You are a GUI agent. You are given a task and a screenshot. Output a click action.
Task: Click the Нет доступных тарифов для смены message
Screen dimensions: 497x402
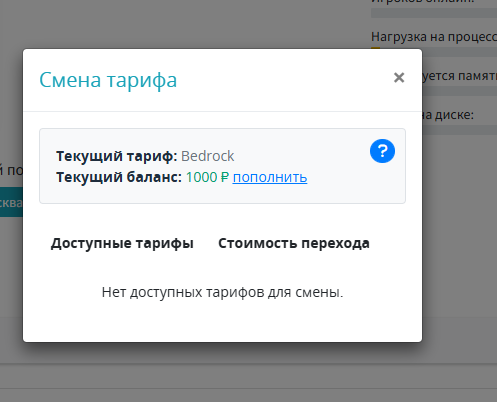point(222,292)
